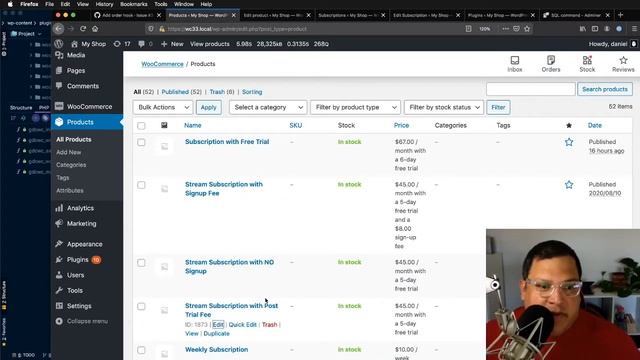
Task: Tick checkbox for Stream Subscription with Post Trial Fee
Action: click(141, 307)
